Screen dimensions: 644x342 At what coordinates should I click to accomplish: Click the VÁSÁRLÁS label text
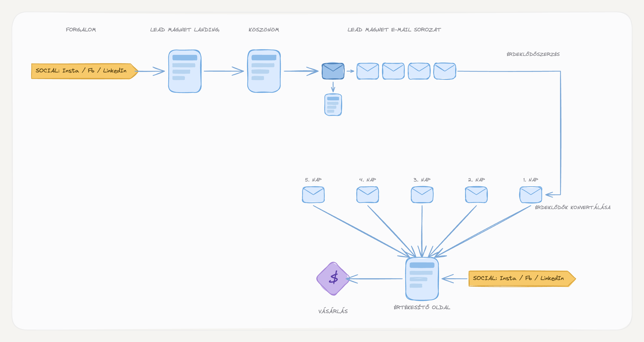click(333, 311)
